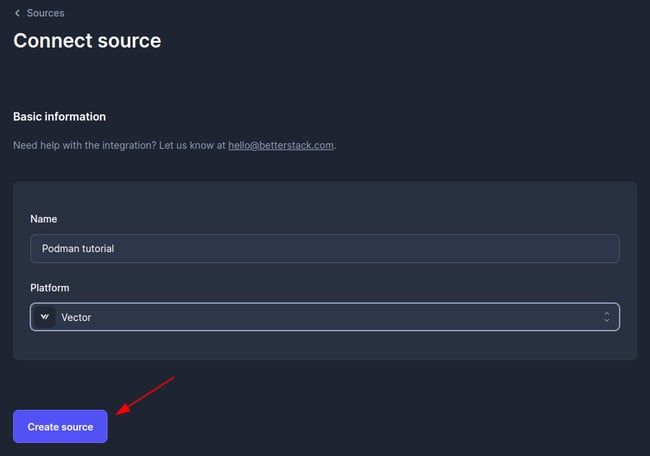Click the Vector logo in Platform field
The height and width of the screenshot is (456, 650).
(x=44, y=317)
